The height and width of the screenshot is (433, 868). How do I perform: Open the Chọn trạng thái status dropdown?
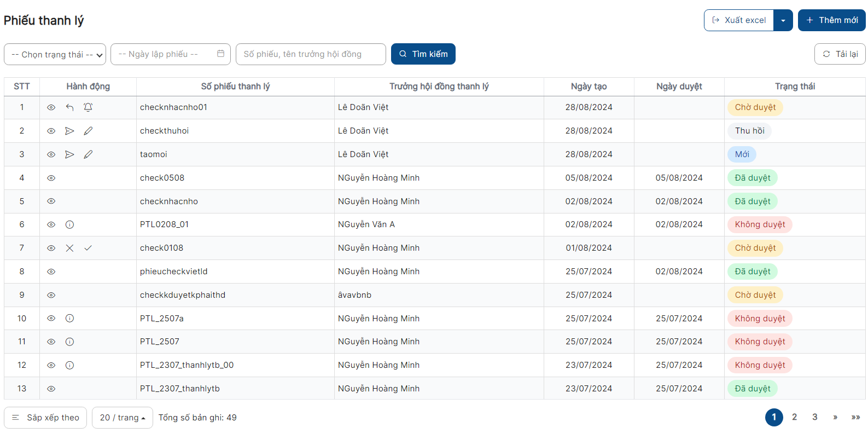[55, 54]
